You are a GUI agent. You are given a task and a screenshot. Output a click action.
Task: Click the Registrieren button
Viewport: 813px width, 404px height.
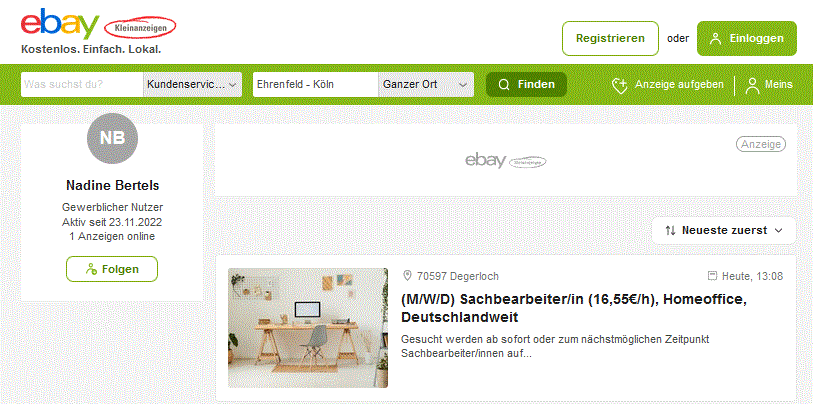click(610, 38)
